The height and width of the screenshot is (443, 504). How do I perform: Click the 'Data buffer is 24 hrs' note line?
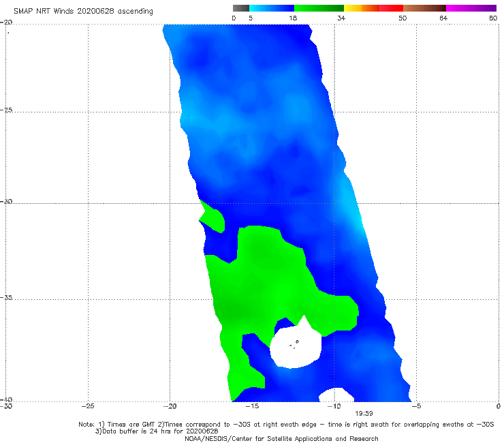coord(157,431)
